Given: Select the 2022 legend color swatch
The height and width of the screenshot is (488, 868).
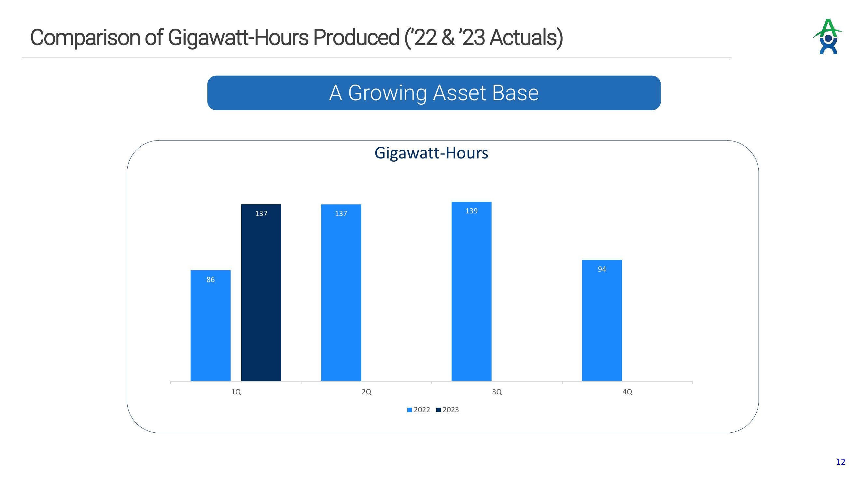Looking at the screenshot, I should pyautogui.click(x=409, y=410).
